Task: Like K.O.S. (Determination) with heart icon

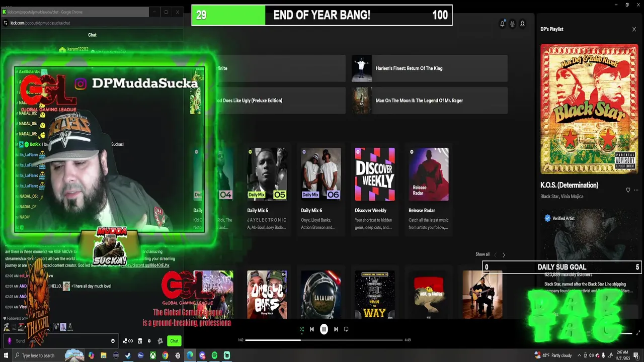Action: pyautogui.click(x=628, y=190)
